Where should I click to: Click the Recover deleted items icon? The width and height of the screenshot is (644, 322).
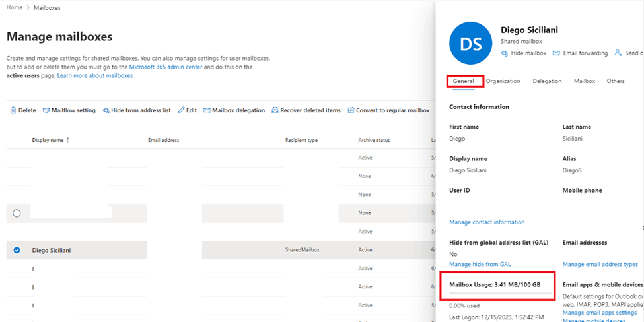[x=275, y=110]
